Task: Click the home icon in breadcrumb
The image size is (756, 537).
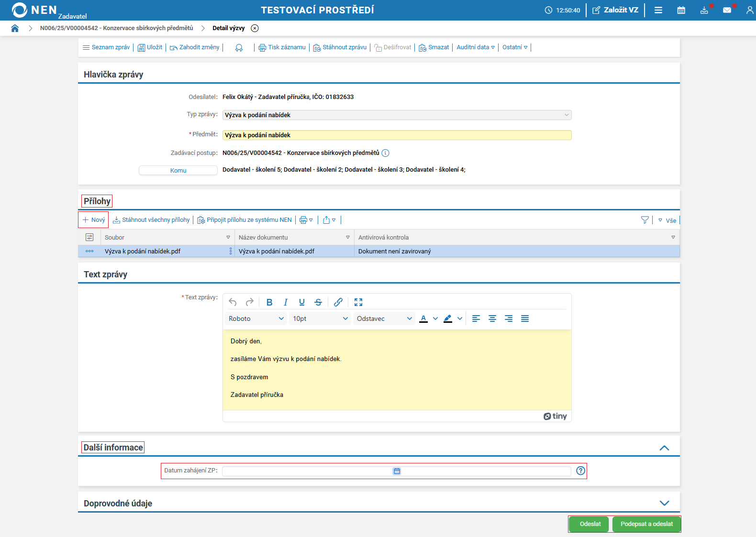Action: 15,28
